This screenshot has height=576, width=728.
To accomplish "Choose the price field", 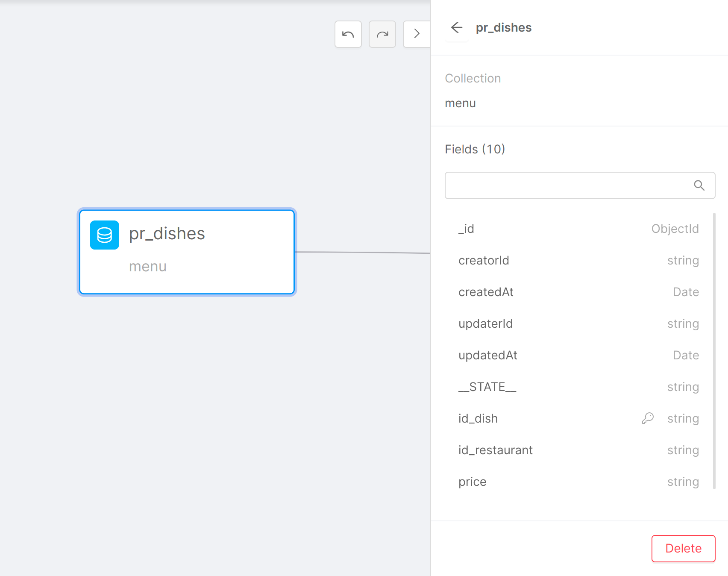I will (x=578, y=482).
